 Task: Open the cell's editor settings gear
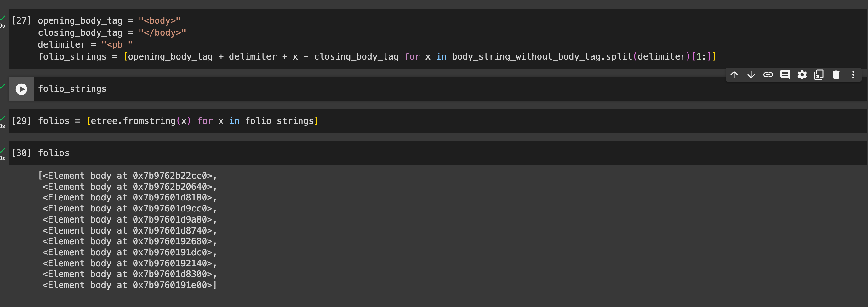802,75
